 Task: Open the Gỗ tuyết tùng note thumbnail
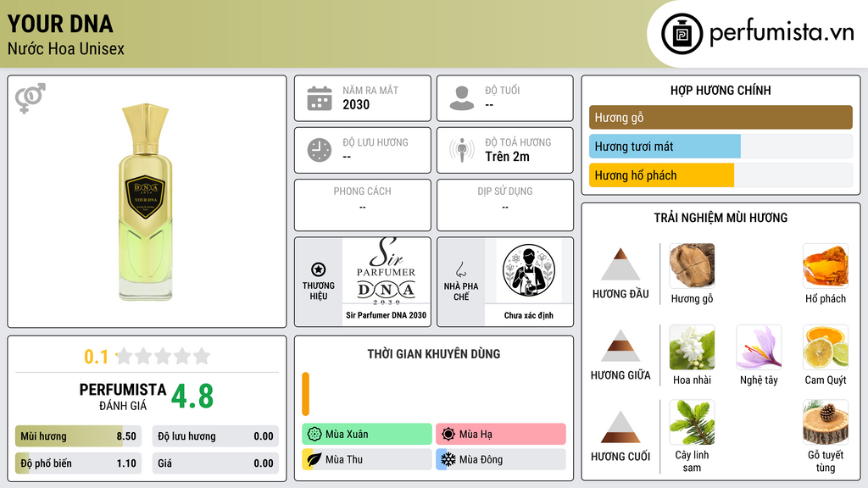(x=826, y=422)
